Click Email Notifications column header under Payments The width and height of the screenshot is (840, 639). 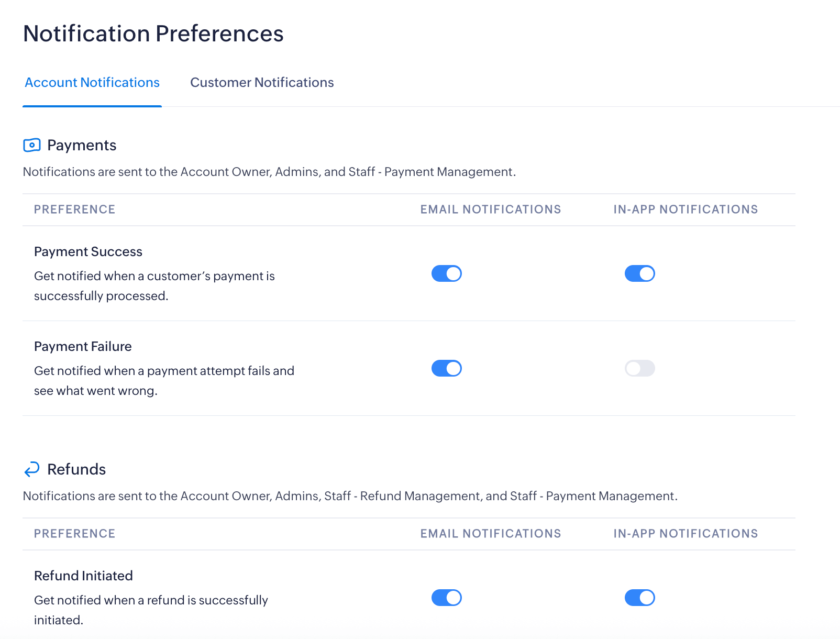tap(490, 210)
